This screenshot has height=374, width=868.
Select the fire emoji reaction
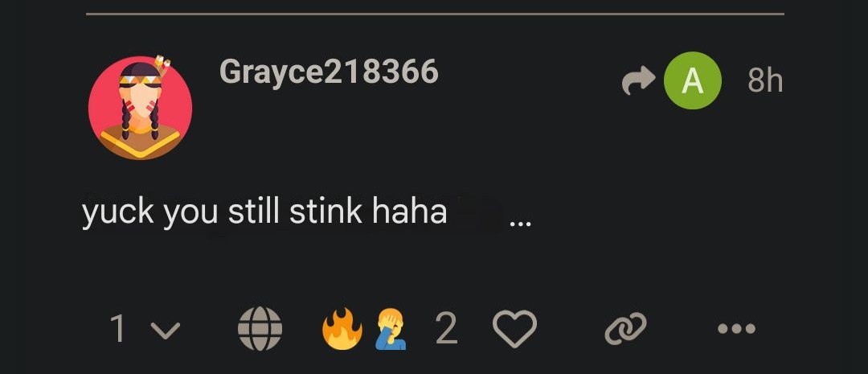click(x=342, y=329)
